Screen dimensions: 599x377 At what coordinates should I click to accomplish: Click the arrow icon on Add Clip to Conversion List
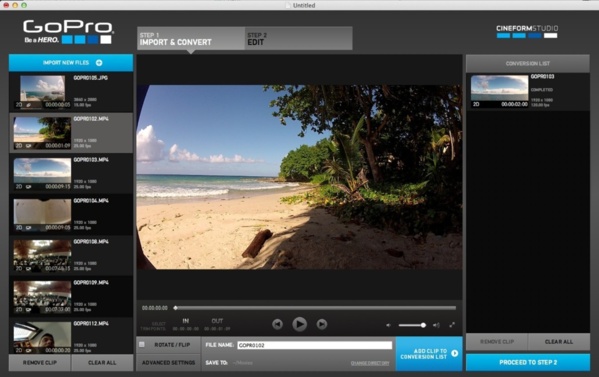point(455,353)
